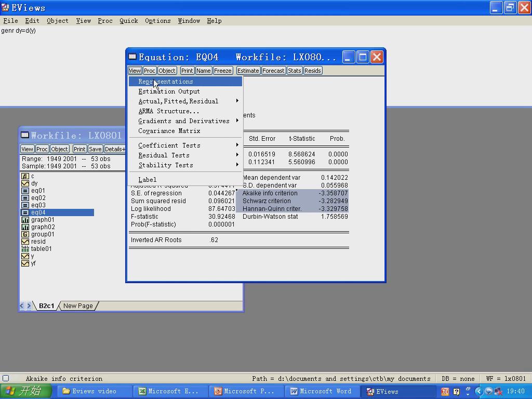Click the Equation EQ04 window icon
Screen dimensions: 532x399
coord(132,57)
